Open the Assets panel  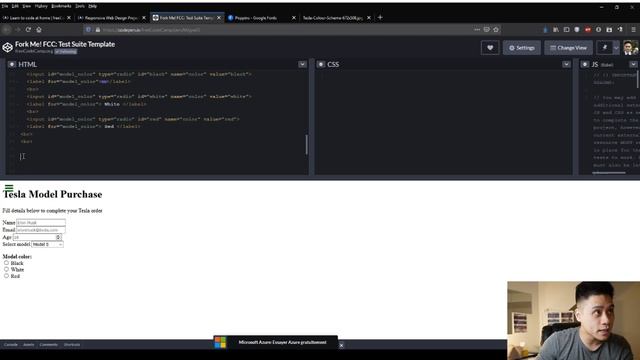pos(29,344)
